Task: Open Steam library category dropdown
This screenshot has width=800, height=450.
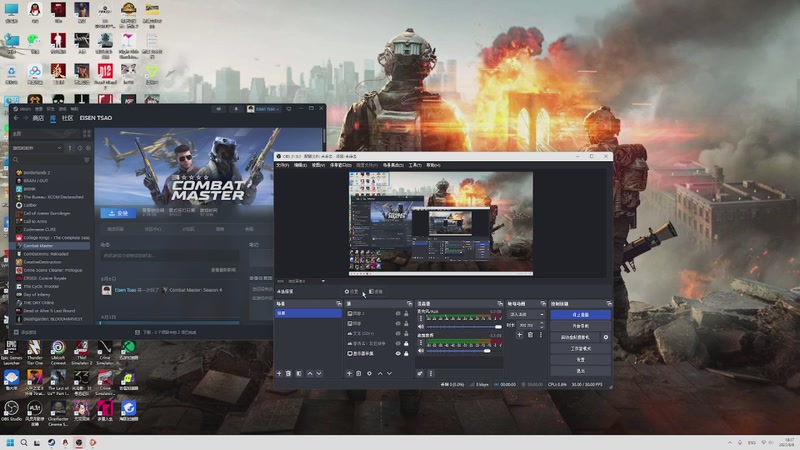Action: point(37,148)
